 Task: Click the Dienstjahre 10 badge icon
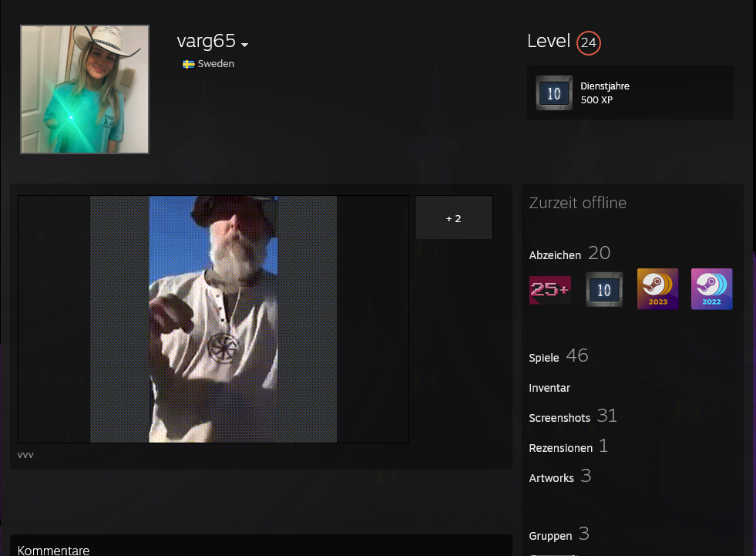(x=554, y=93)
